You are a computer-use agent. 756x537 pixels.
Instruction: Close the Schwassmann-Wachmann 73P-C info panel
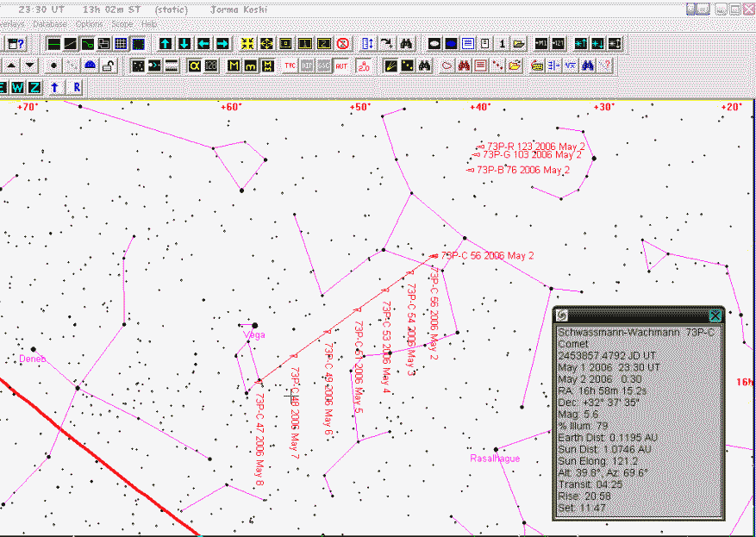pyautogui.click(x=715, y=315)
